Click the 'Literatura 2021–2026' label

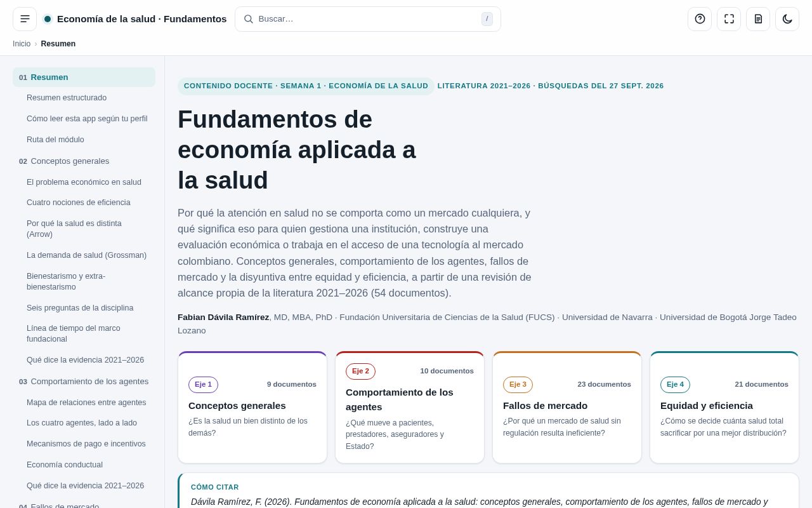click(551, 86)
